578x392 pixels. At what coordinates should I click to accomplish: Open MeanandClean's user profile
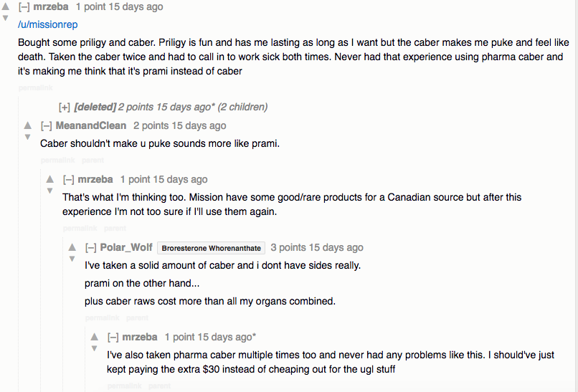point(91,125)
